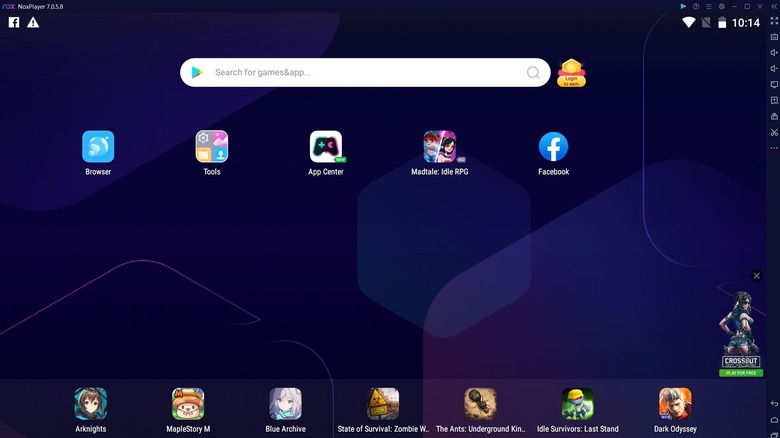Open the NoxPlayer hamburger menu
780x438 pixels.
click(708, 6)
